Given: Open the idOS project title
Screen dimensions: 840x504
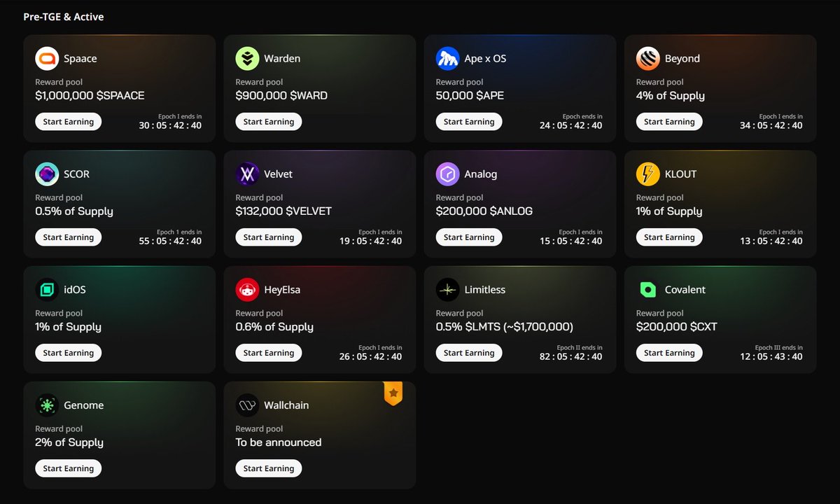Looking at the screenshot, I should point(74,290).
